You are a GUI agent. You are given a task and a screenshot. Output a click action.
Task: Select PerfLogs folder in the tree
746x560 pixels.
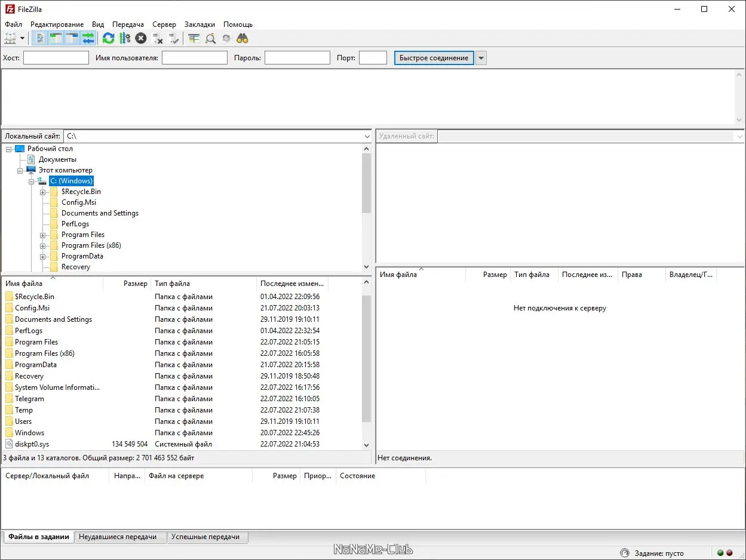(75, 224)
